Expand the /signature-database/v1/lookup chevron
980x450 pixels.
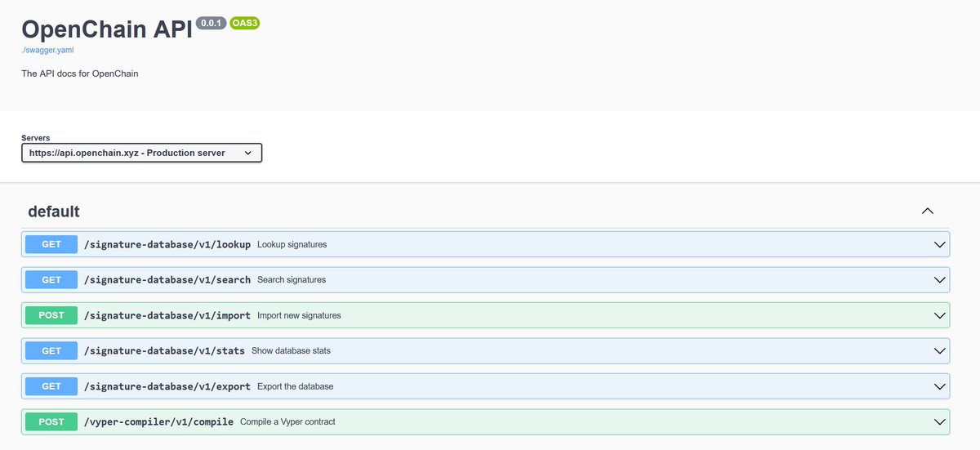[939, 244]
